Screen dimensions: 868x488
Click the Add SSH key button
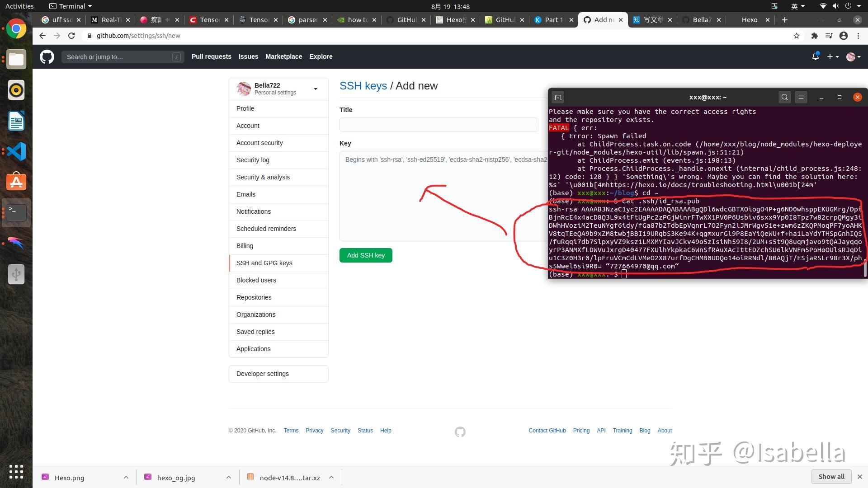[366, 255]
